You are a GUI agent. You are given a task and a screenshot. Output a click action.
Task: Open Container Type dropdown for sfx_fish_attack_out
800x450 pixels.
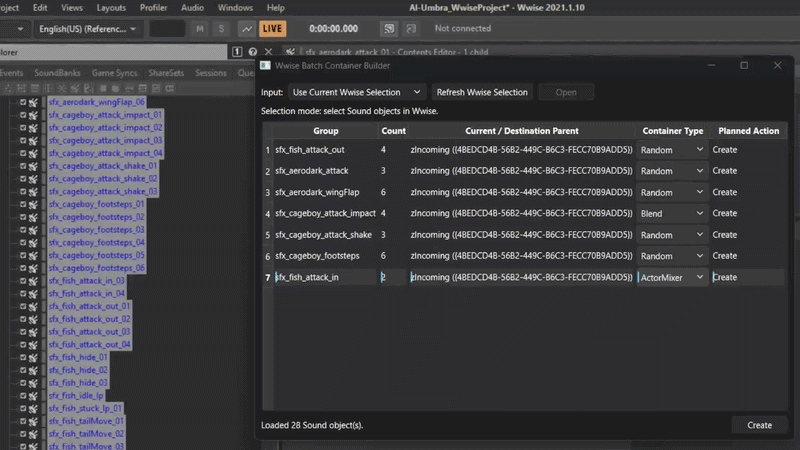click(x=672, y=150)
